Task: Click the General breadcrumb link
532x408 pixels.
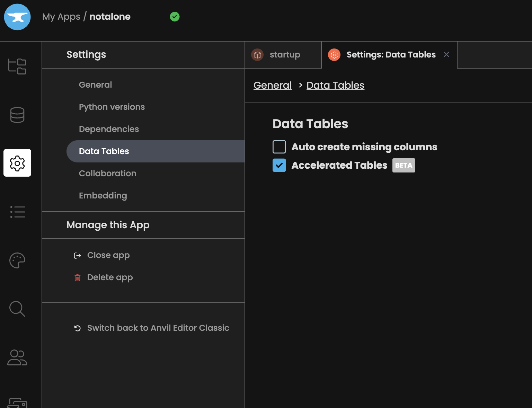Action: point(273,85)
